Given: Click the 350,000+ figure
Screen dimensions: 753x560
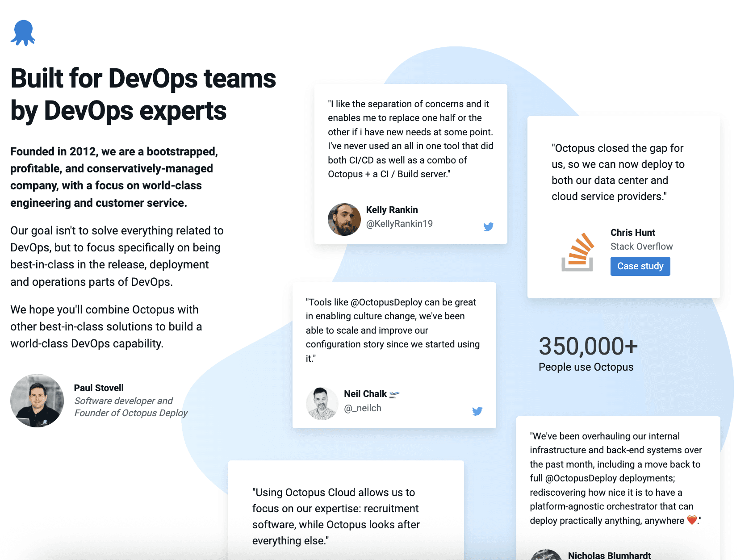Looking at the screenshot, I should pyautogui.click(x=588, y=346).
